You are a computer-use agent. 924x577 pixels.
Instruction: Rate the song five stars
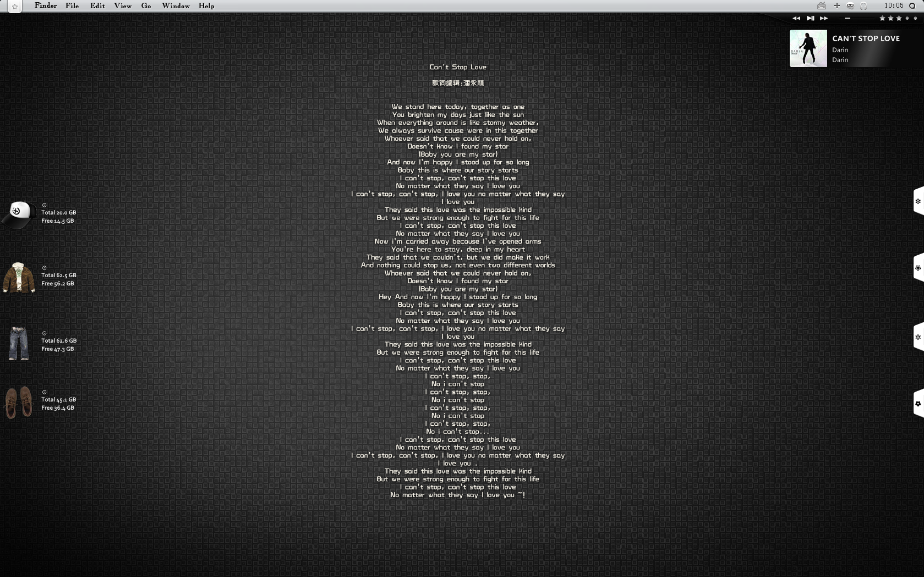point(916,18)
